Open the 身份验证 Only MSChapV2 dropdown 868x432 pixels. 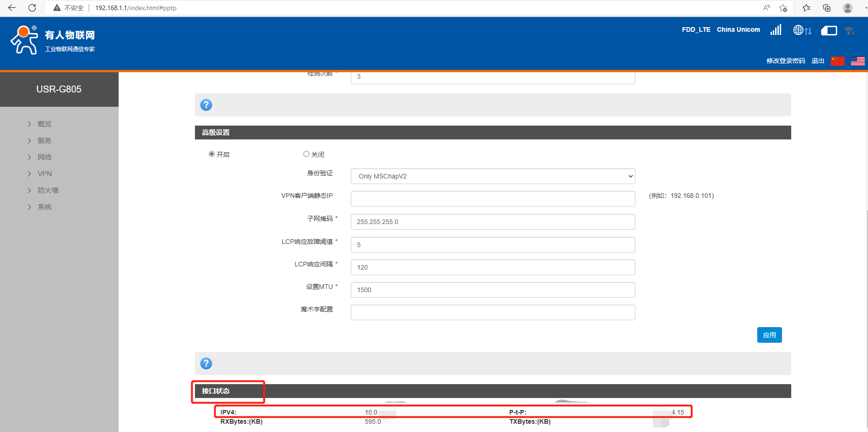492,176
